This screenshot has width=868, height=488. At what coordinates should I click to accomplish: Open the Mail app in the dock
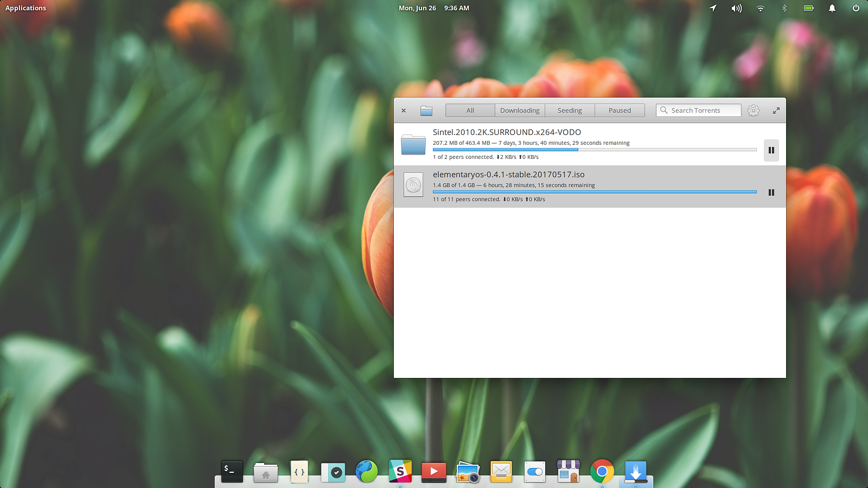[501, 472]
